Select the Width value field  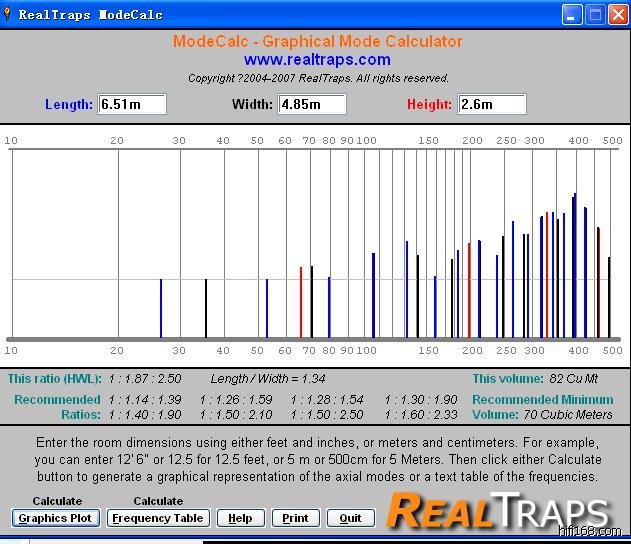pyautogui.click(x=312, y=105)
